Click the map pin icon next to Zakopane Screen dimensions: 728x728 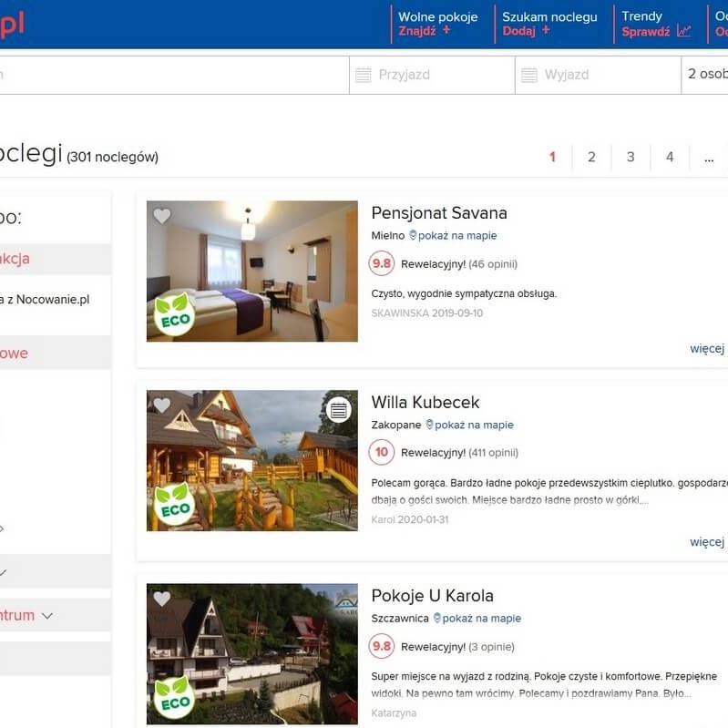pyautogui.click(x=429, y=425)
